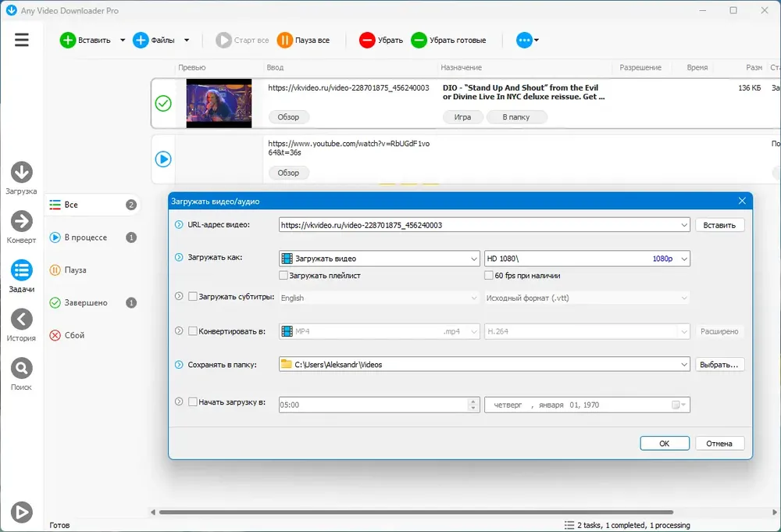
Task: Open the Исходный формат (.vtt) dropdown
Action: [x=587, y=298]
